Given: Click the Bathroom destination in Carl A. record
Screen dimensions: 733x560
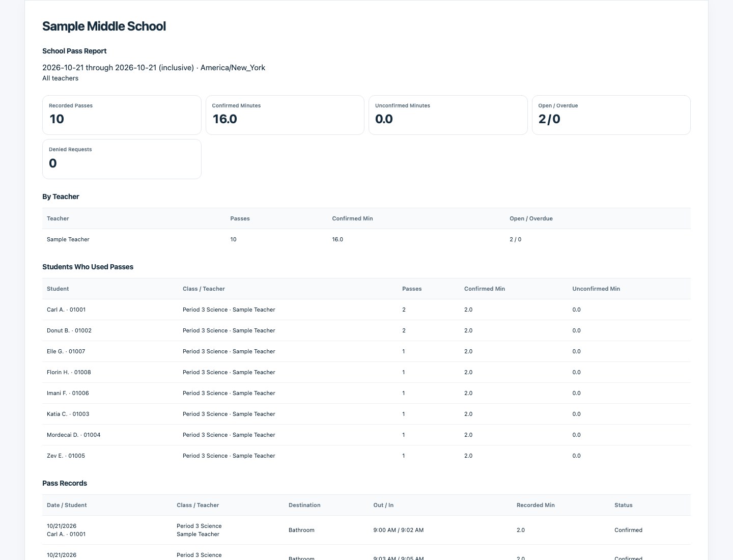Looking at the screenshot, I should click(301, 530).
